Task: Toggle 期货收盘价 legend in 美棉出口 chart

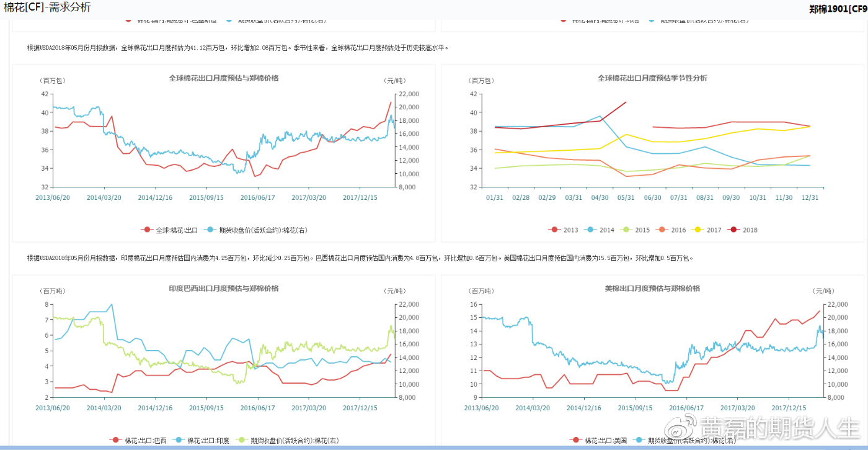Action: pyautogui.click(x=684, y=440)
